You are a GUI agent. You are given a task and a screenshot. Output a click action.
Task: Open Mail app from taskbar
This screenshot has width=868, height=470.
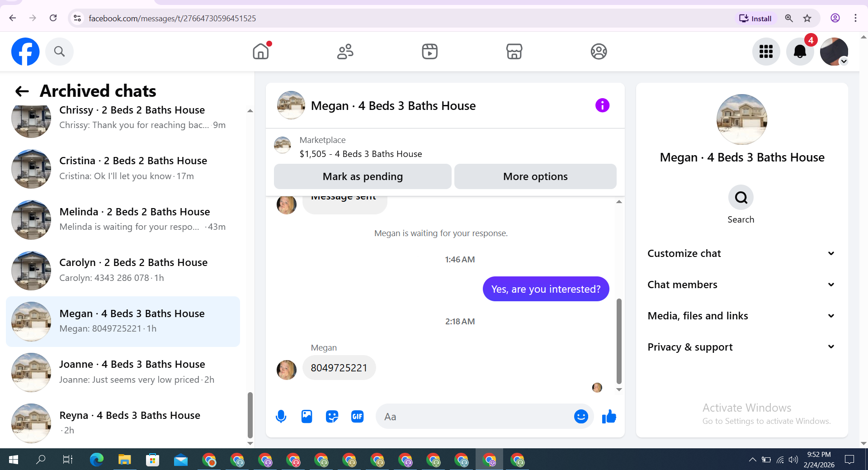click(180, 460)
